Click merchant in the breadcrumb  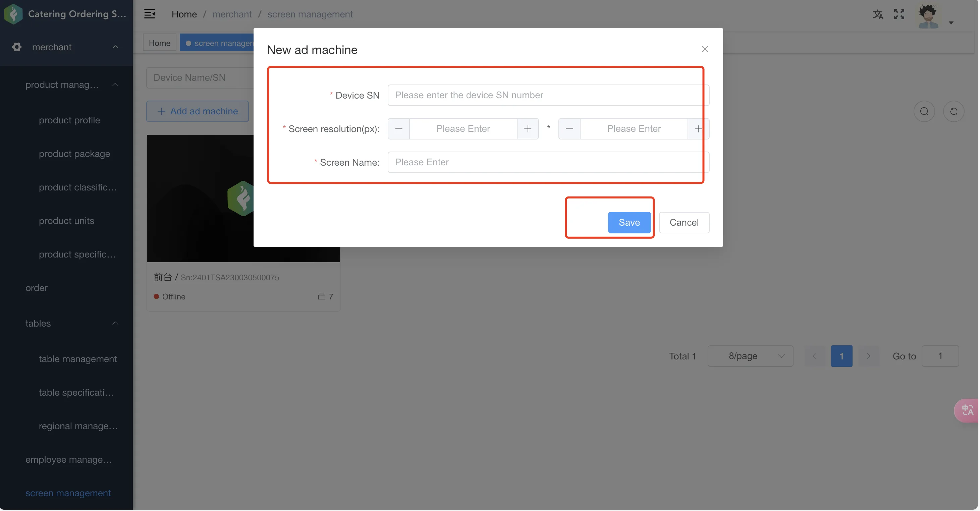232,14
